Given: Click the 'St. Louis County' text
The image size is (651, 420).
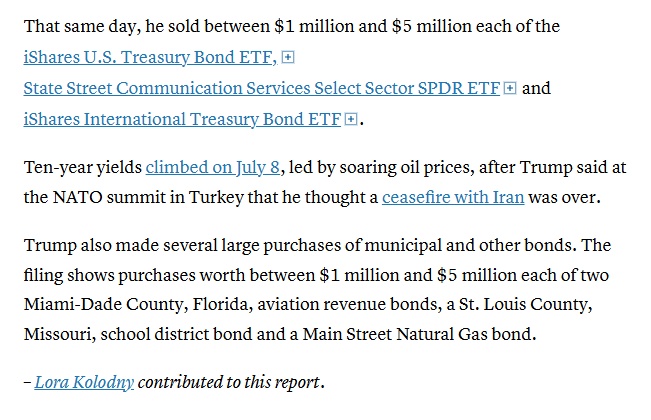Looking at the screenshot, I should pyautogui.click(x=524, y=305).
